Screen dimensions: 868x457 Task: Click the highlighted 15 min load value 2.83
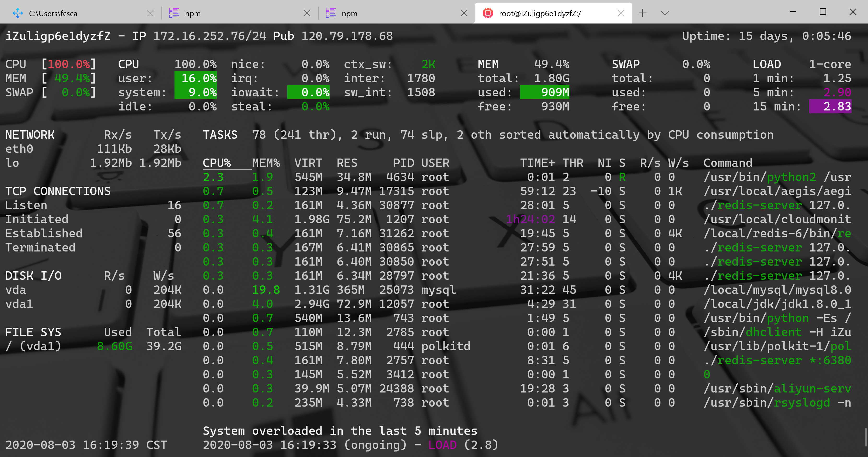830,107
